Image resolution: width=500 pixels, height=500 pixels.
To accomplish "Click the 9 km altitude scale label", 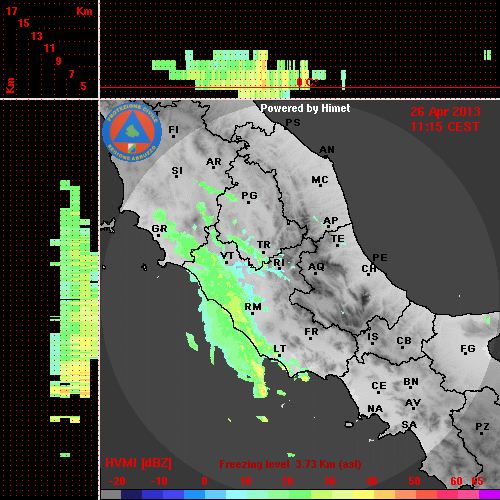I will pos(59,61).
